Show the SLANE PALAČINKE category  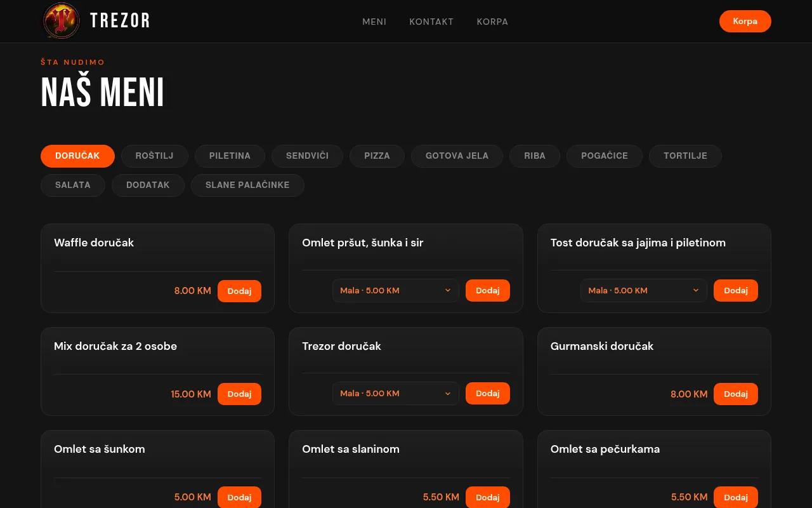(247, 185)
